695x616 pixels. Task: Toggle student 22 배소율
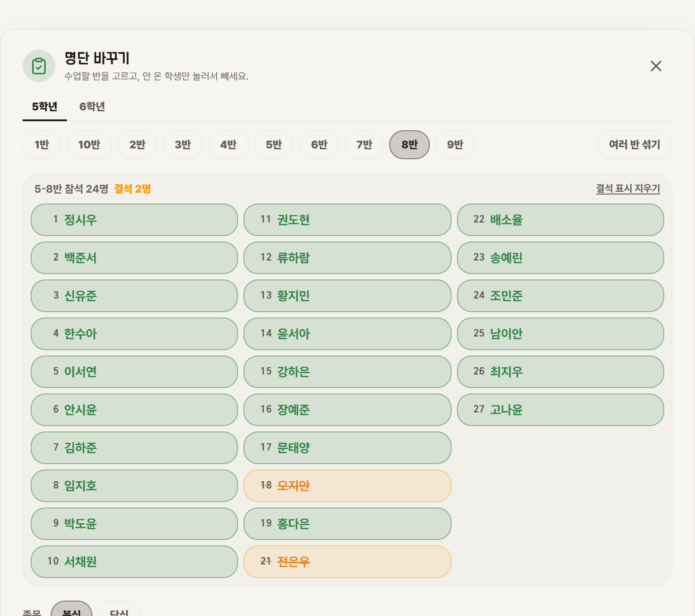click(x=561, y=220)
